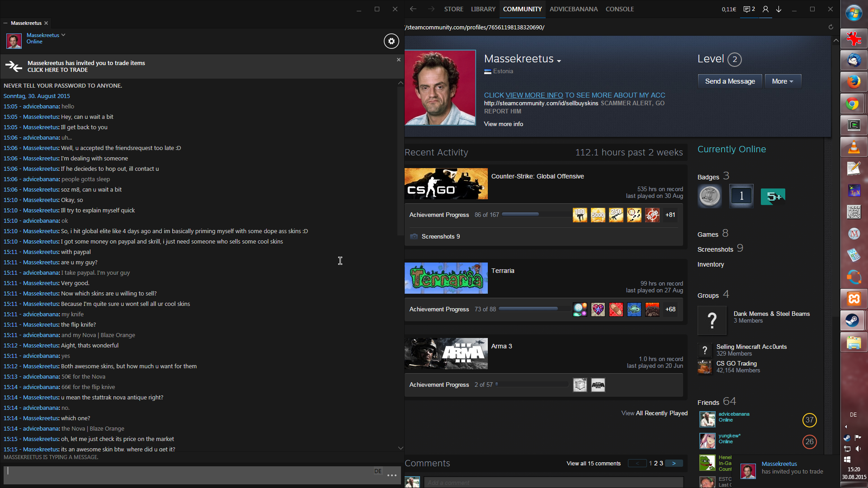Dismiss the trade invitation banner
This screenshot has height=488, width=868.
point(398,60)
